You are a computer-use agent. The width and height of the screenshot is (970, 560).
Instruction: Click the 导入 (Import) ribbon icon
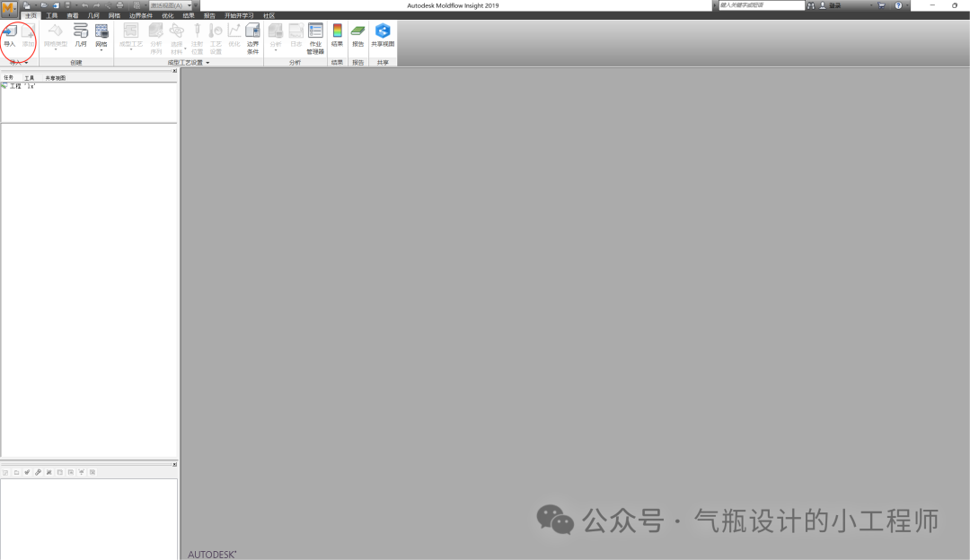[x=9, y=35]
